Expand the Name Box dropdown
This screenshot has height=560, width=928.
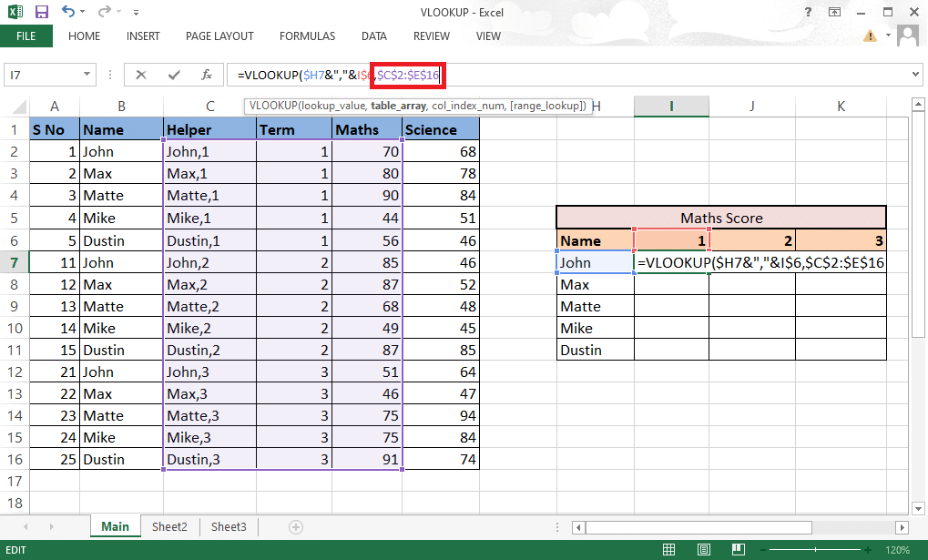[x=87, y=75]
